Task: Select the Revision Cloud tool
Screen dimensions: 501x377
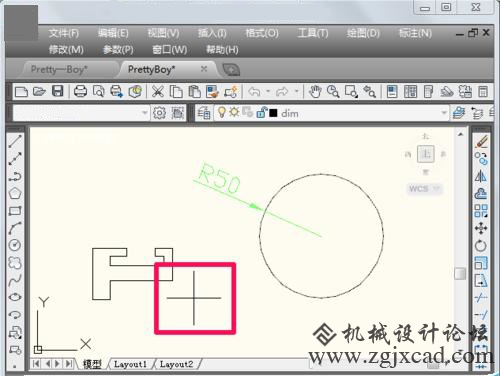Action: point(15,263)
